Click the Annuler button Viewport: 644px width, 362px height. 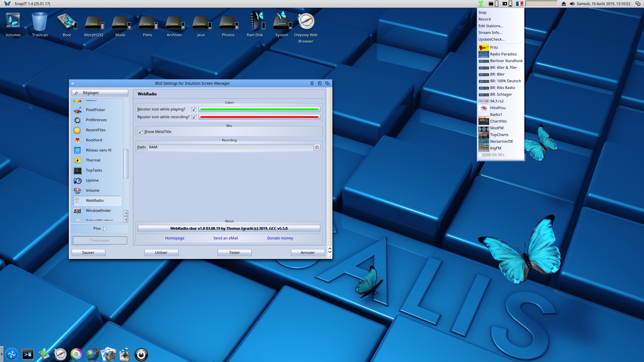(308, 253)
